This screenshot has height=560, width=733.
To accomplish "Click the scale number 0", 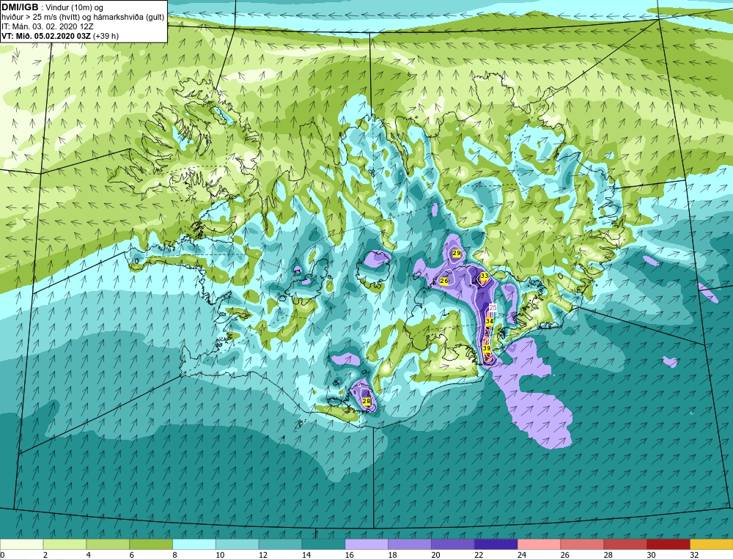I will coord(2,555).
